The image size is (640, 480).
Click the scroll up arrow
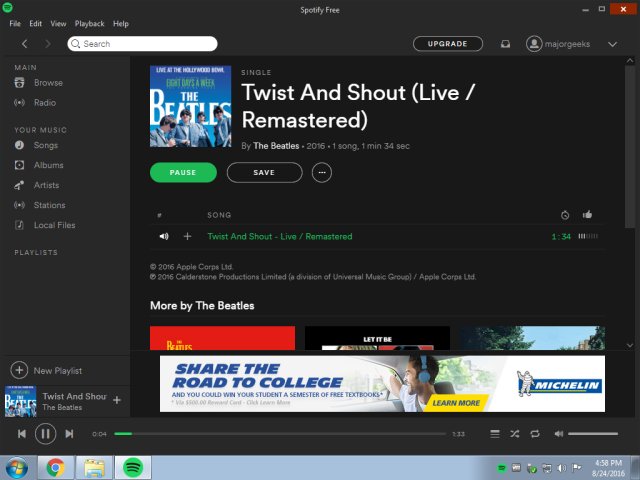point(630,61)
